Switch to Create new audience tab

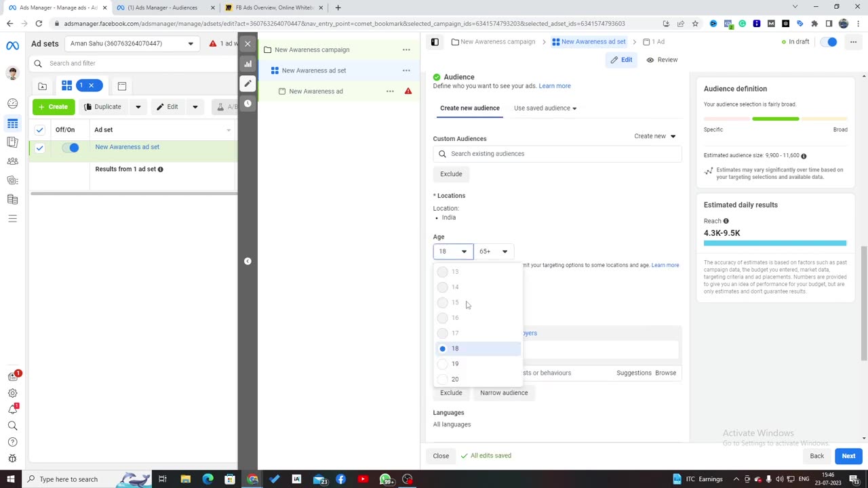[470, 108]
